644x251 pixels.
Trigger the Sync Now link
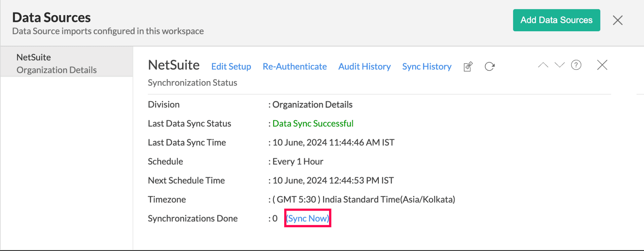(308, 218)
